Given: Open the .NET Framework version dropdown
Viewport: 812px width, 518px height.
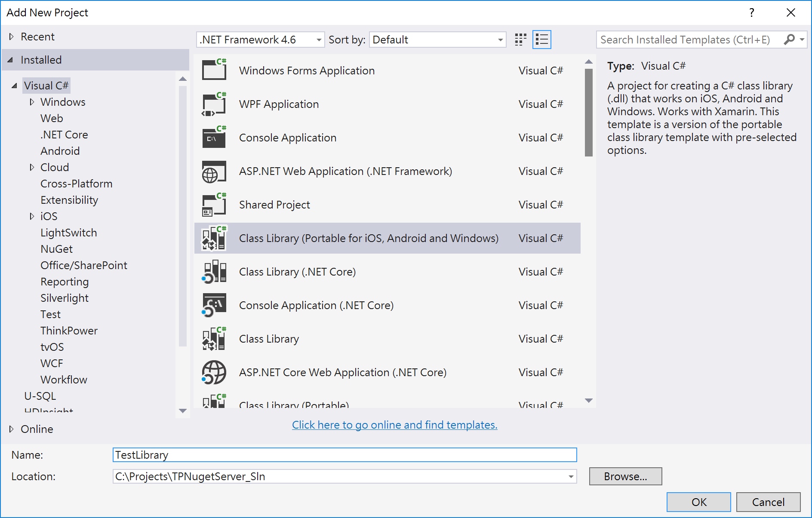Looking at the screenshot, I should click(261, 40).
